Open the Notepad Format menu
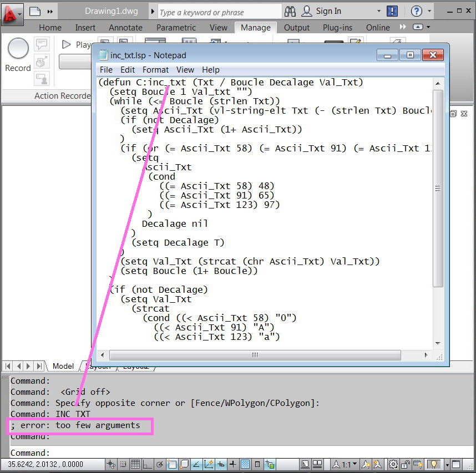The height and width of the screenshot is (473, 476). [155, 70]
